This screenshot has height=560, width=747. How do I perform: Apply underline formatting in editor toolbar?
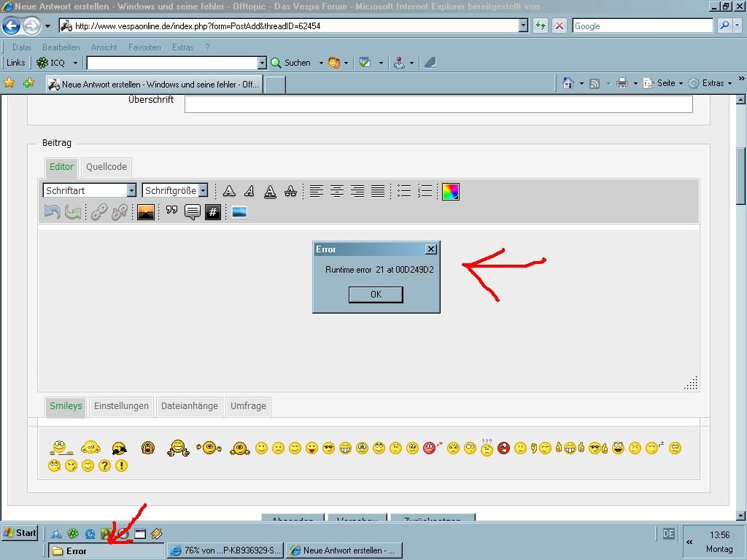(x=270, y=191)
